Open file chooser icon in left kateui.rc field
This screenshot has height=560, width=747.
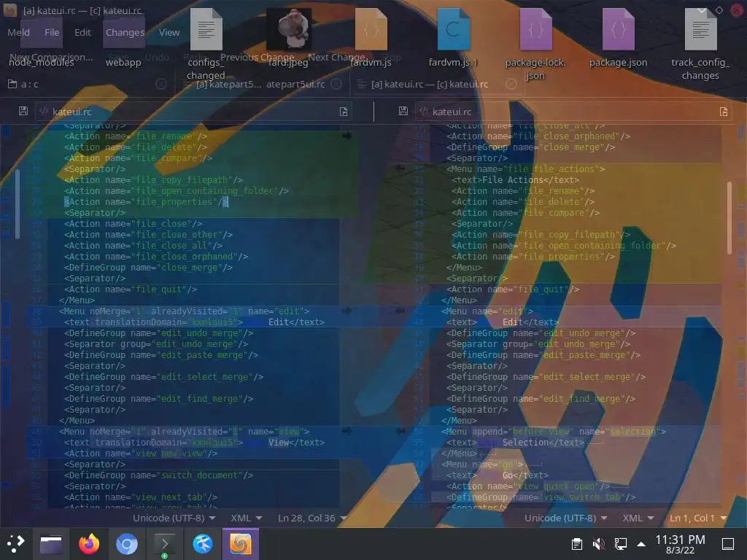point(343,112)
